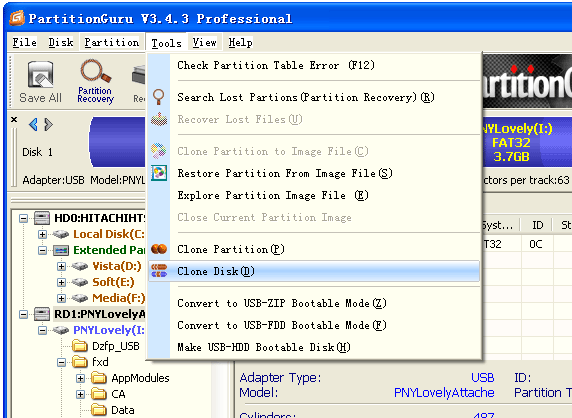Click the ID column header
The image size is (572, 418).
pos(537,225)
